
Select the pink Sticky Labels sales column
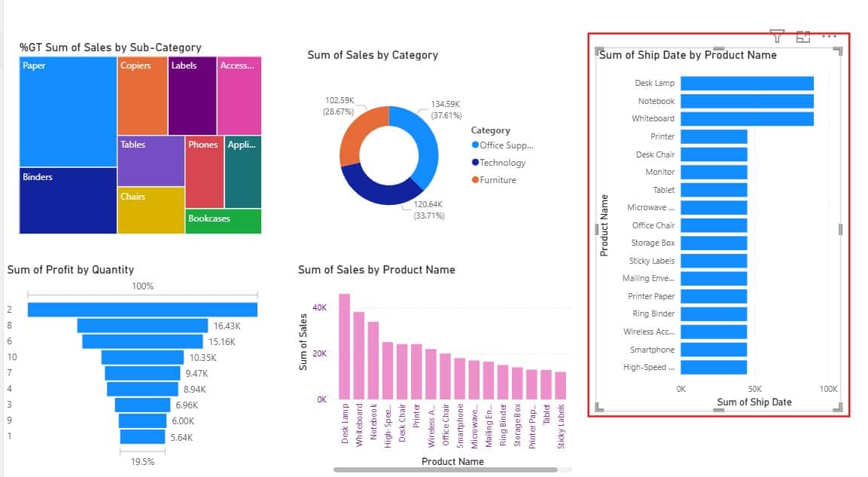(x=560, y=386)
